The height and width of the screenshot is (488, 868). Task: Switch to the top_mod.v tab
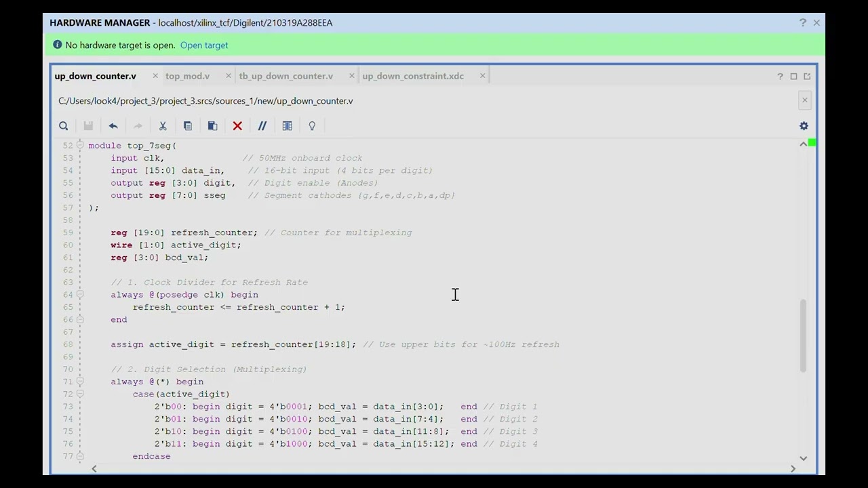187,76
